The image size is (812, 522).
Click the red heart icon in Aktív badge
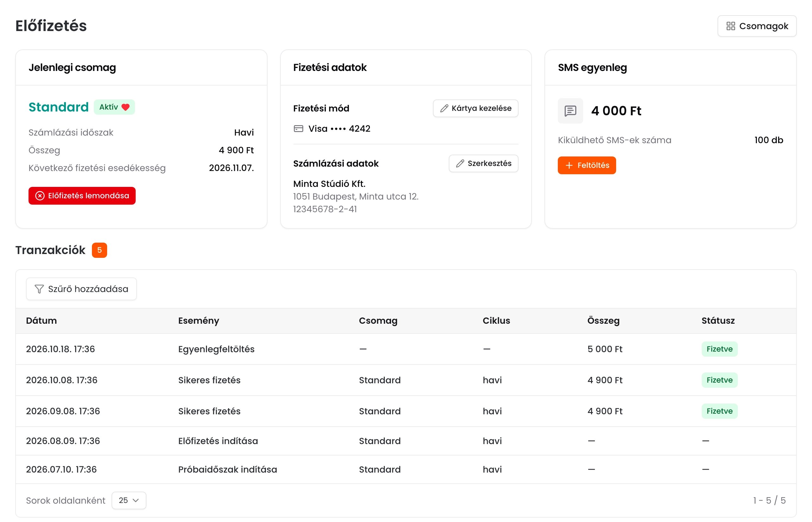tap(126, 107)
